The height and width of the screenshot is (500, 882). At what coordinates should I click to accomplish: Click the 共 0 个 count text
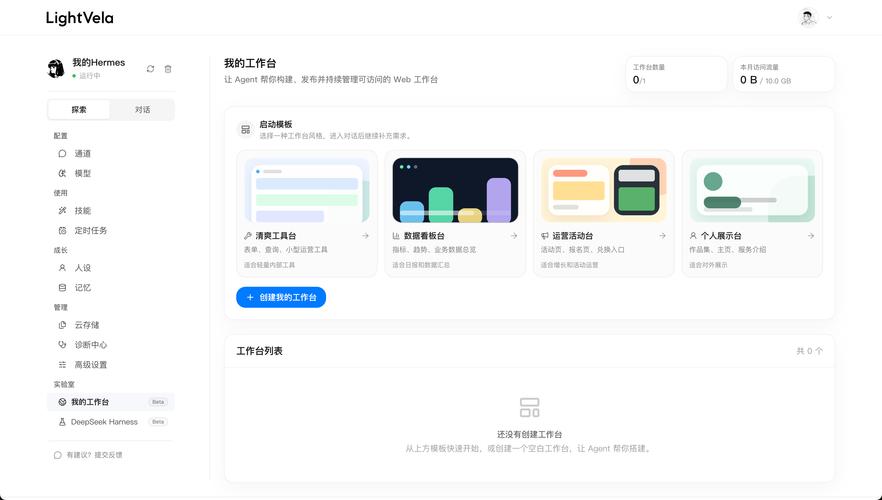tap(809, 351)
